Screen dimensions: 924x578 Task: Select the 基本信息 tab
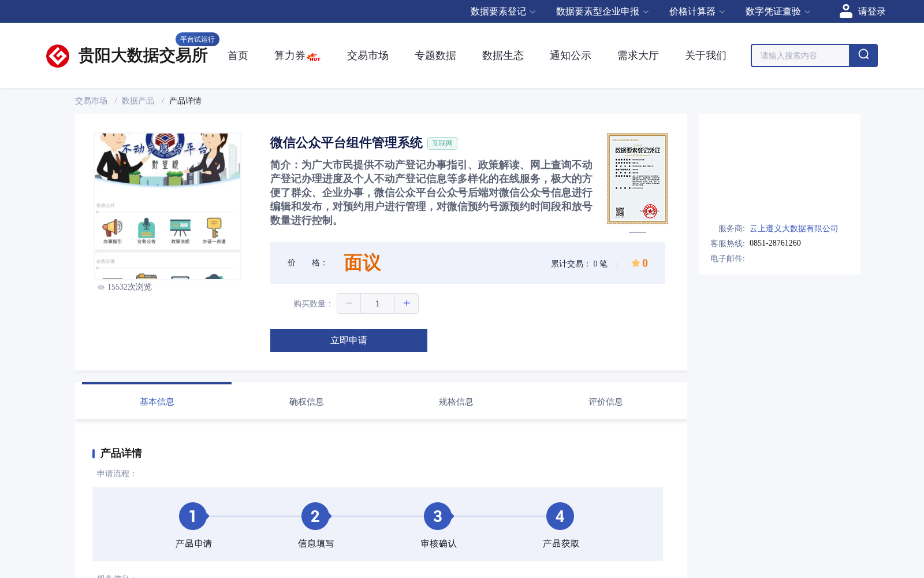point(157,402)
